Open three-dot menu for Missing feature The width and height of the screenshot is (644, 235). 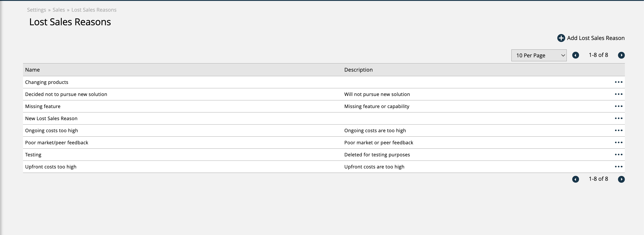pyautogui.click(x=618, y=106)
